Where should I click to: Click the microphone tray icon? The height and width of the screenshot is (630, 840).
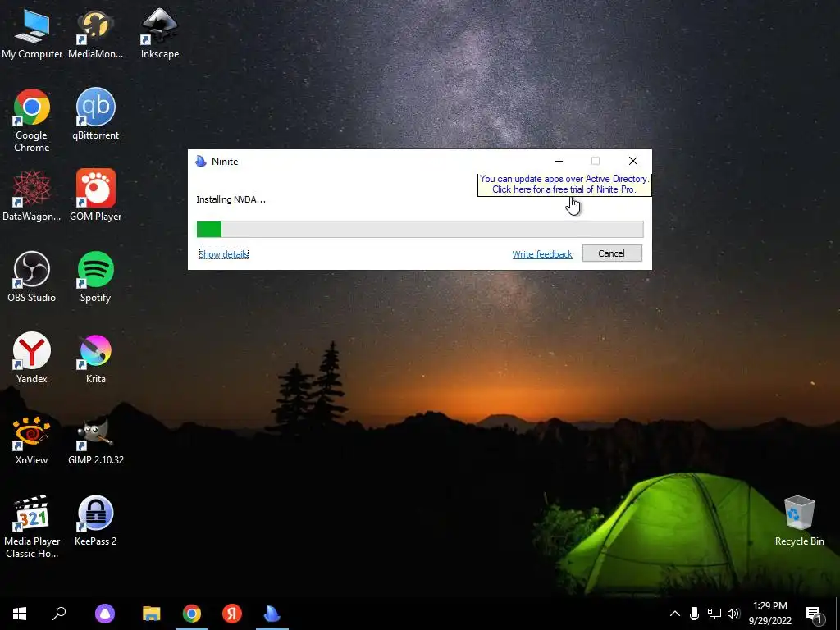[x=694, y=614]
